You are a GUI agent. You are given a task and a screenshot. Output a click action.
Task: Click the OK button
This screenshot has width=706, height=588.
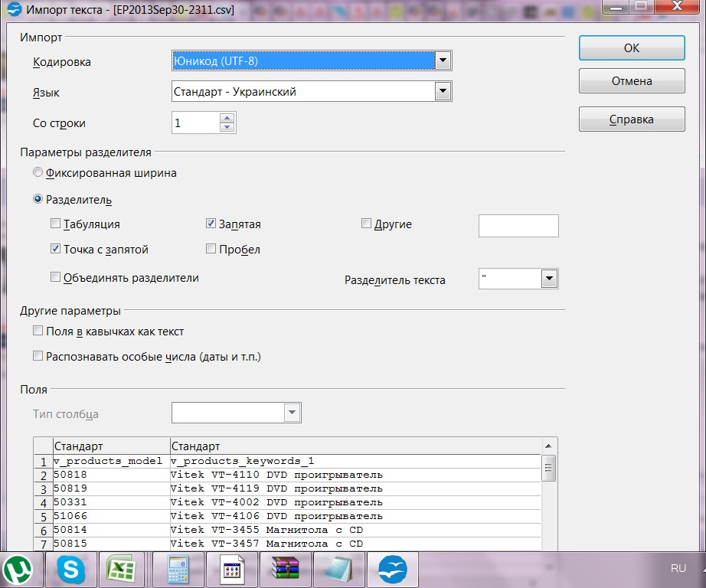632,47
